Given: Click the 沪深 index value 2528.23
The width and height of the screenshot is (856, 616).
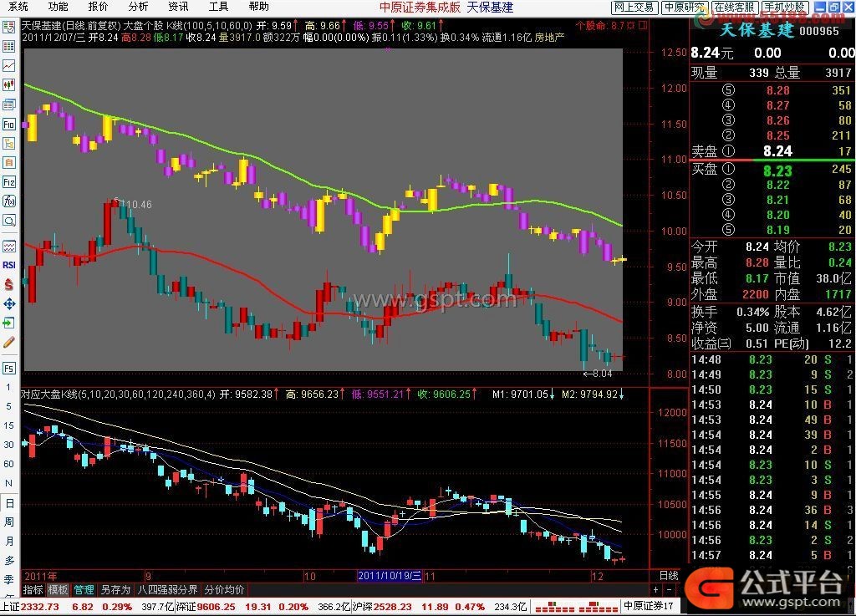Looking at the screenshot, I should click(393, 607).
